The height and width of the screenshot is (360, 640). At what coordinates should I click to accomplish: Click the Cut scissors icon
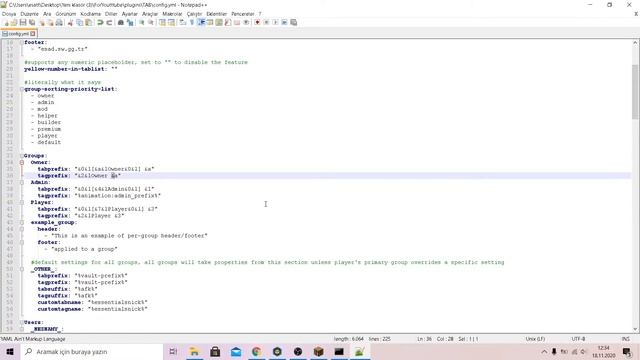tap(70, 22)
